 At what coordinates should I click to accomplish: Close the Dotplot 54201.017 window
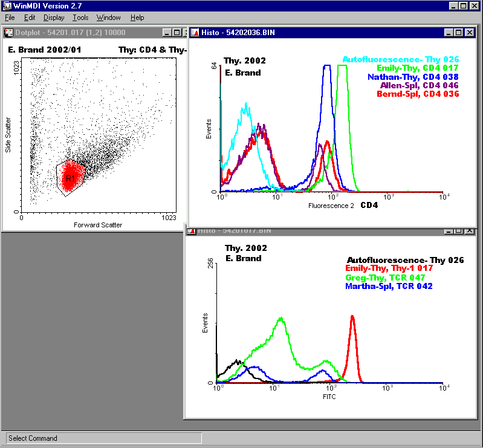coord(186,32)
